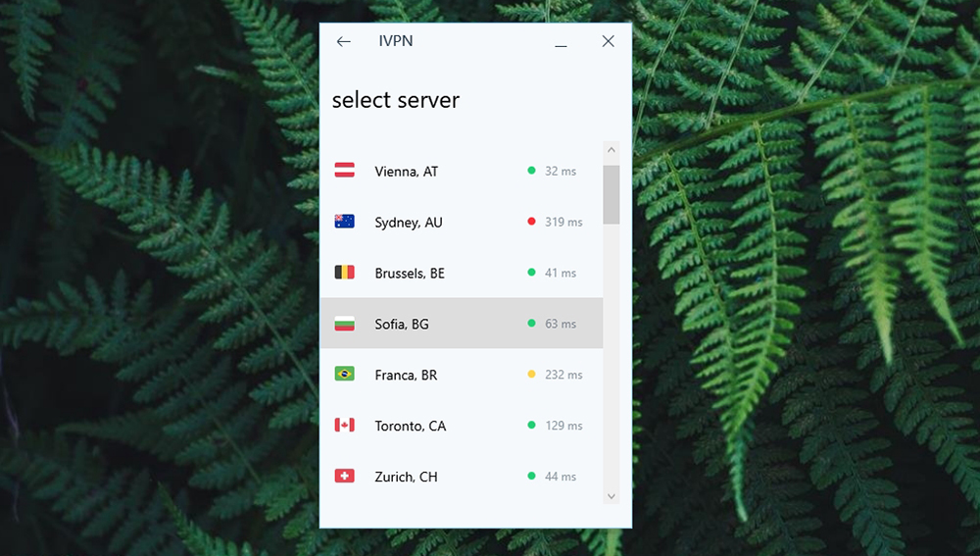Viewport: 980px width, 556px height.
Task: Choose the Brussels, BE server
Action: coord(462,272)
